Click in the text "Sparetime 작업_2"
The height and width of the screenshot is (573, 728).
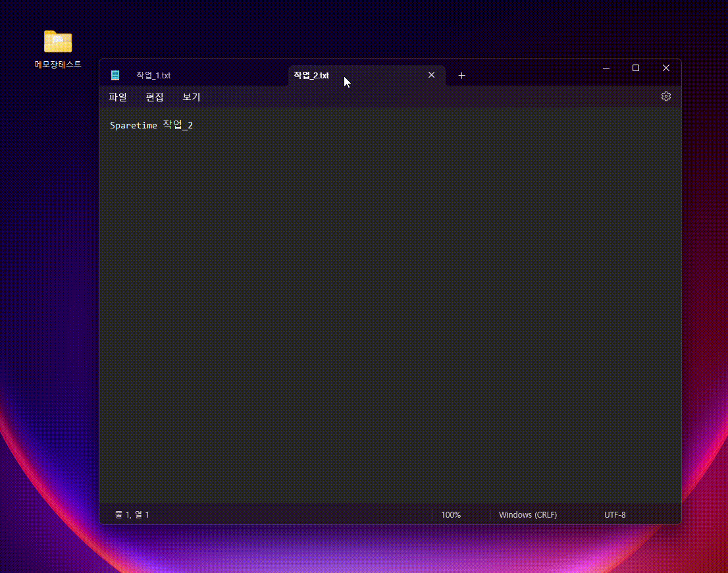(x=151, y=125)
